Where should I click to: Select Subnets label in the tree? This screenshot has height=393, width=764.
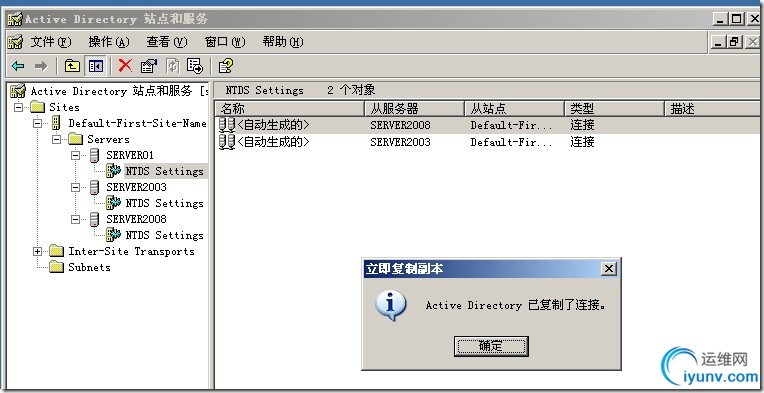tap(89, 267)
